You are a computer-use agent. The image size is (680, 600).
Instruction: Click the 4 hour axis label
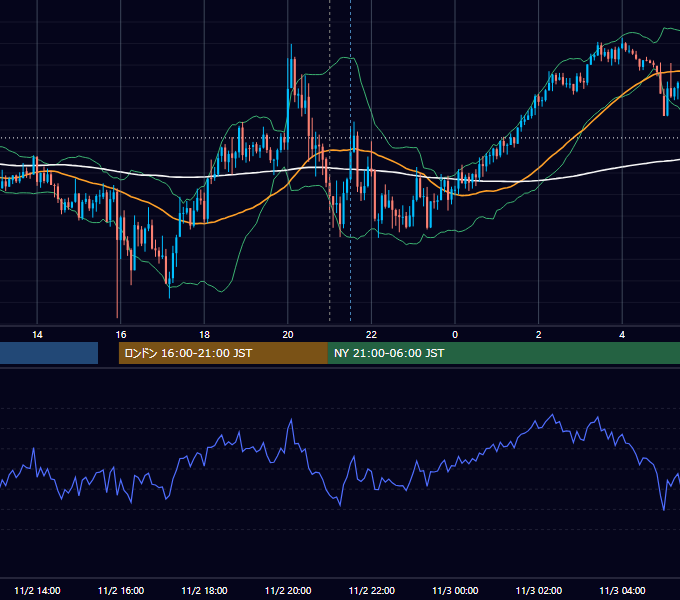622,335
